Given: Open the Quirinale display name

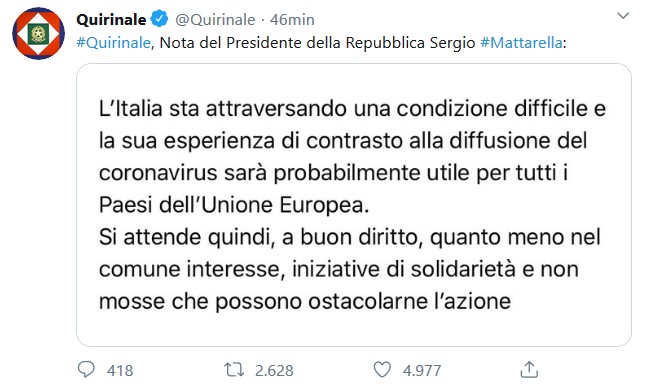Looking at the screenshot, I should (x=111, y=19).
